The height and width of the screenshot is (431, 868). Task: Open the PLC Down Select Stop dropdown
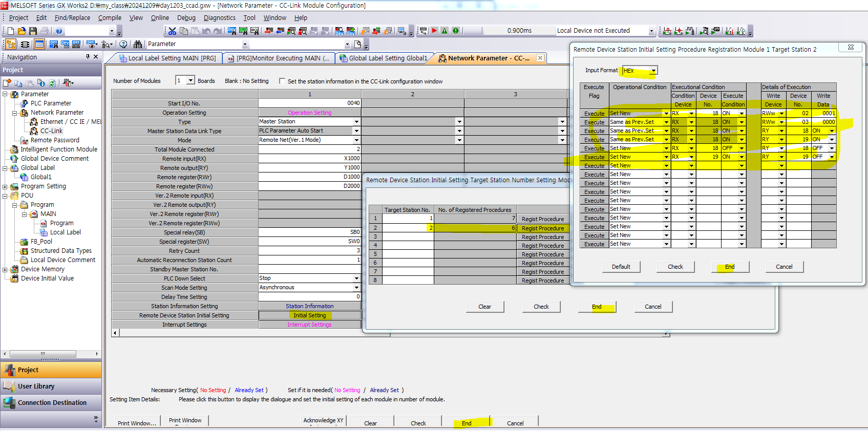click(x=356, y=278)
